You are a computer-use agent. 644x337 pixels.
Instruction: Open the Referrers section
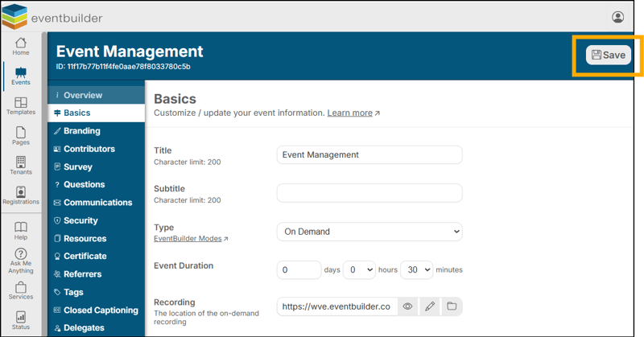[x=96, y=274]
